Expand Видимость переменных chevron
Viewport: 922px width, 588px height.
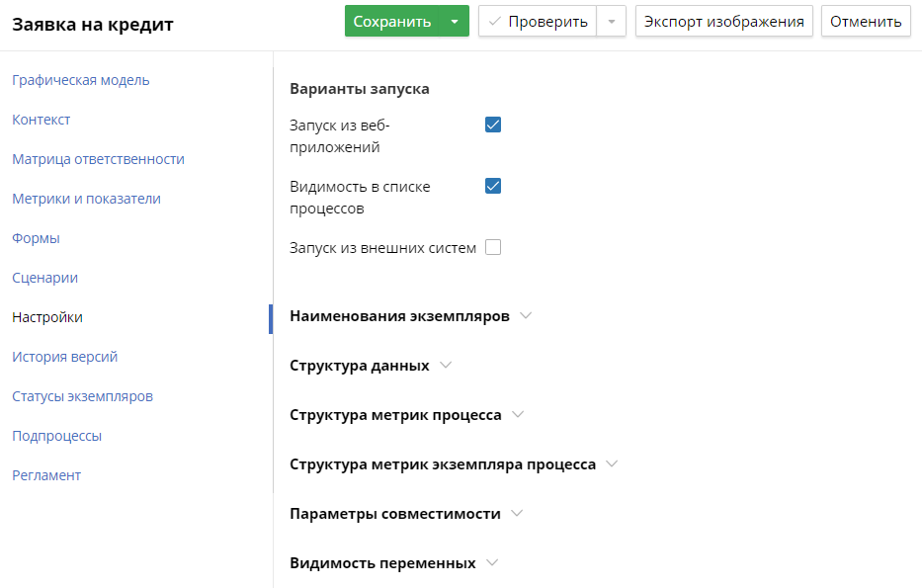pos(491,562)
